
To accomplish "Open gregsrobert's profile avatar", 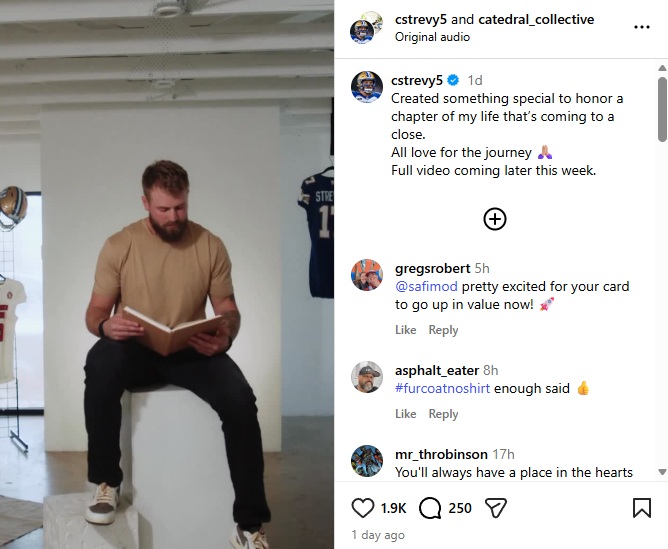I will 366,275.
